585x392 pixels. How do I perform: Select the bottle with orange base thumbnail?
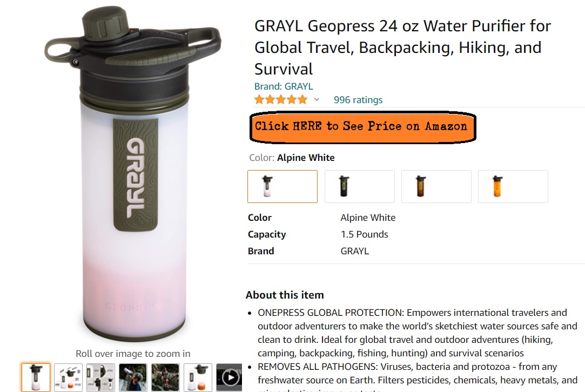pos(198,377)
